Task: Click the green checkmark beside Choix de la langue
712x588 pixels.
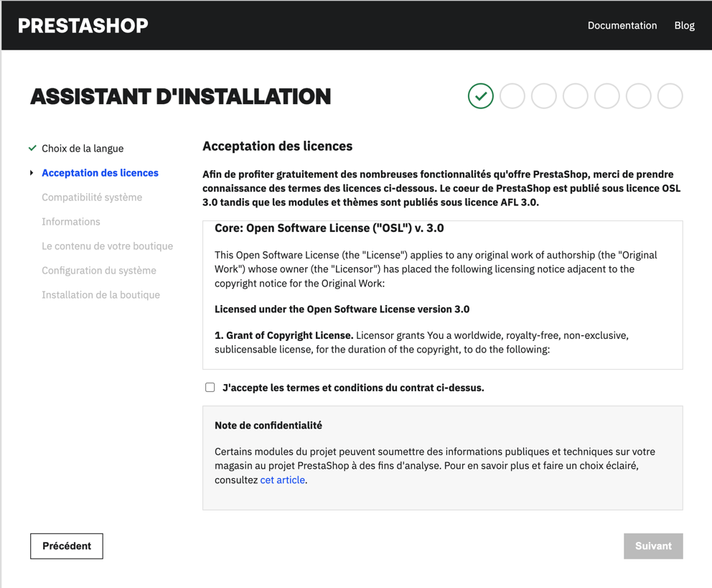Action: [32, 148]
